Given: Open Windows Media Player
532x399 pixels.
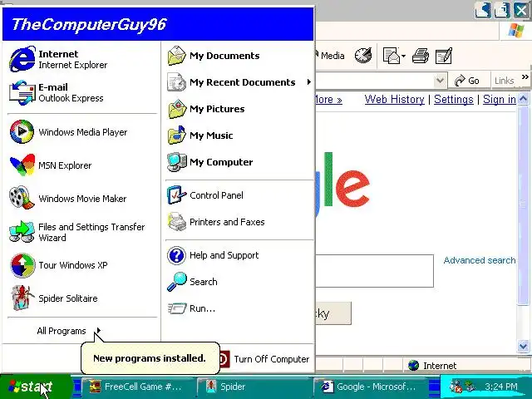Looking at the screenshot, I should pos(81,131).
